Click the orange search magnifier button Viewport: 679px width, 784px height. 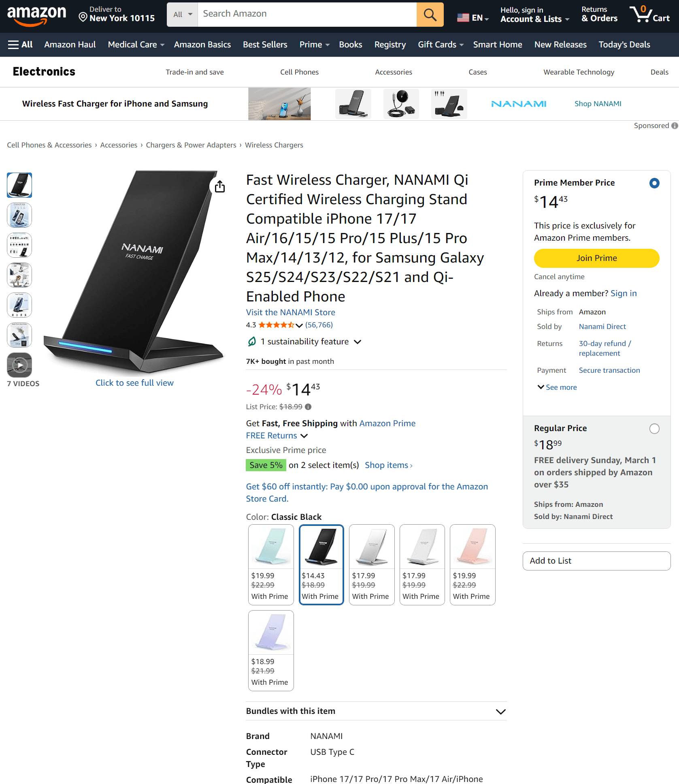pyautogui.click(x=430, y=15)
